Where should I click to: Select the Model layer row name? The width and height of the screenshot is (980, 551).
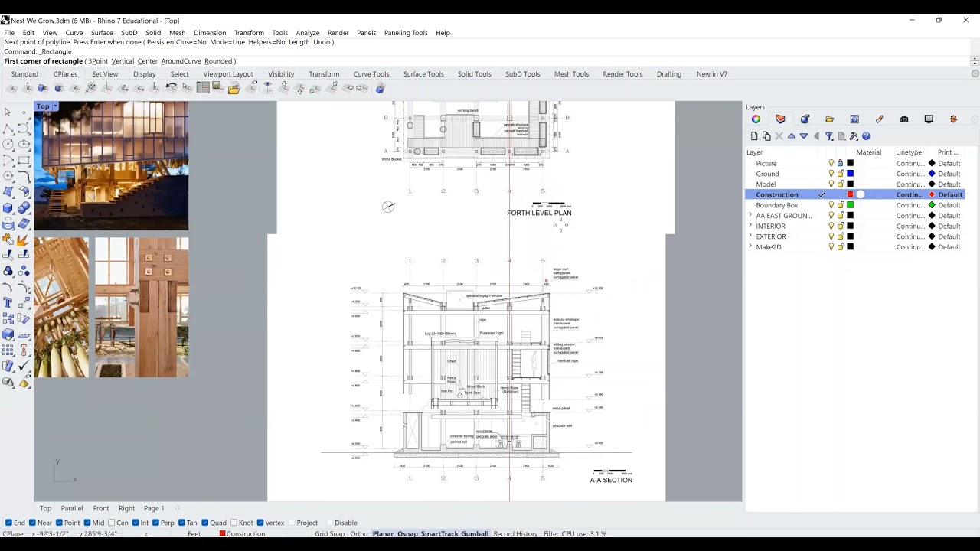click(x=766, y=184)
